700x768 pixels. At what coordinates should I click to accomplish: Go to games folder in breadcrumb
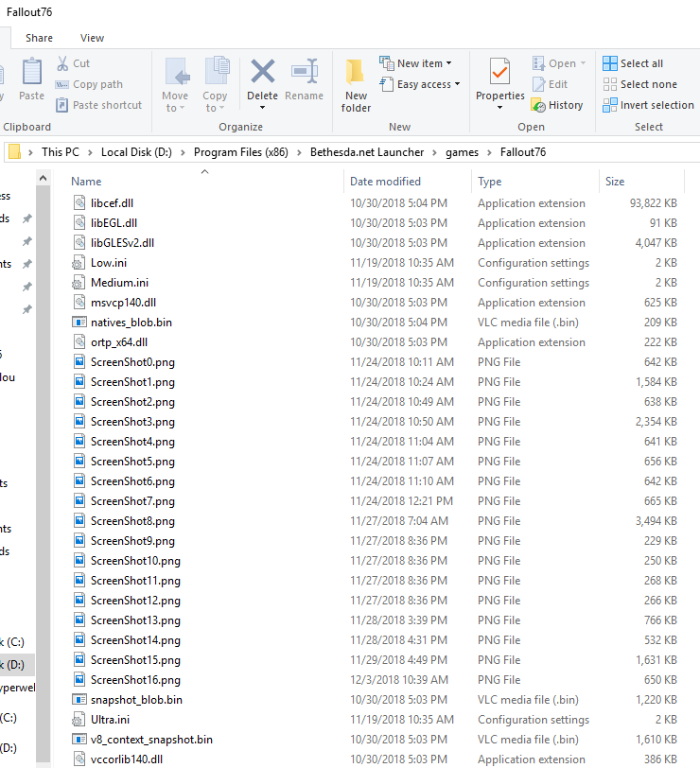462,152
